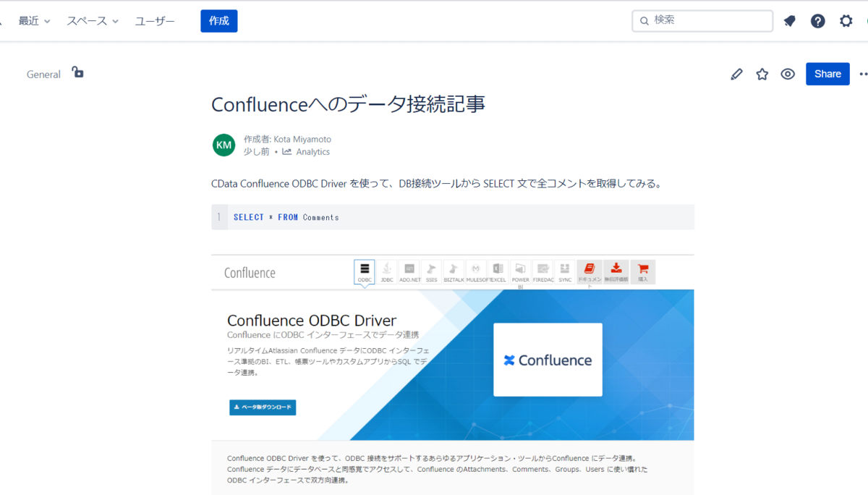Select the FireDAC component icon

click(543, 272)
